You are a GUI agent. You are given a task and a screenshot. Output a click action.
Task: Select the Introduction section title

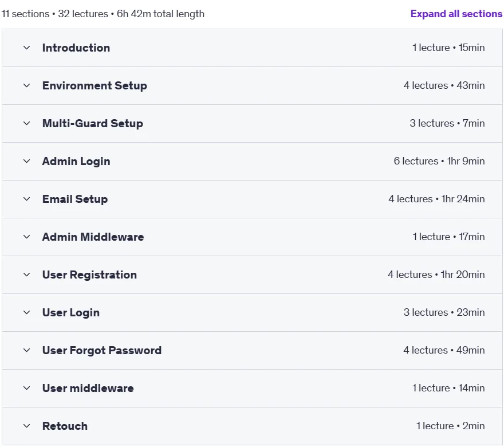[x=76, y=48]
